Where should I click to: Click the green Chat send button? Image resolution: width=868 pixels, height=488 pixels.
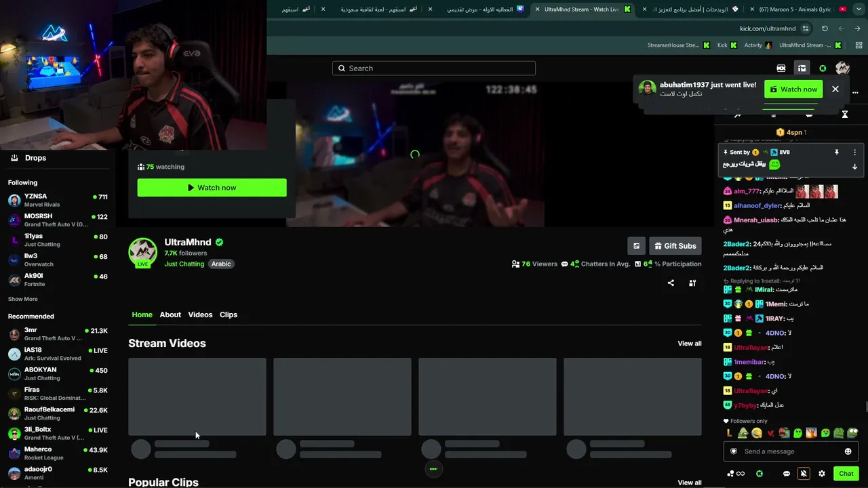point(846,474)
